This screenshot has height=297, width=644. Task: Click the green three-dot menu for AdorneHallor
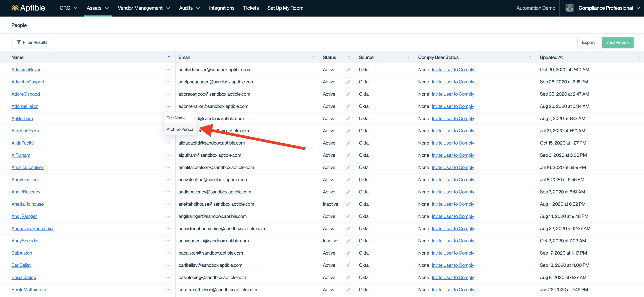click(x=168, y=106)
